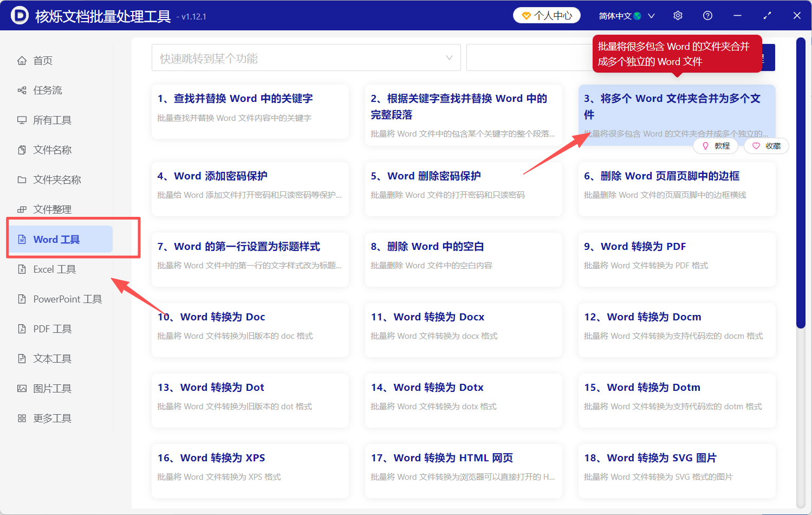This screenshot has width=812, height=515.
Task: Open the Word 转换为 PDF tool card
Action: [677, 259]
